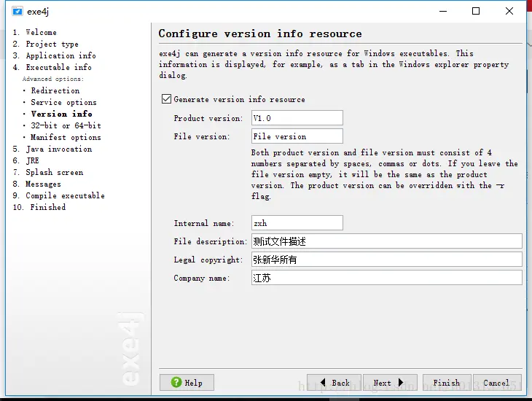The image size is (532, 401).
Task: Cancel the exe4j wizard
Action: [x=497, y=383]
